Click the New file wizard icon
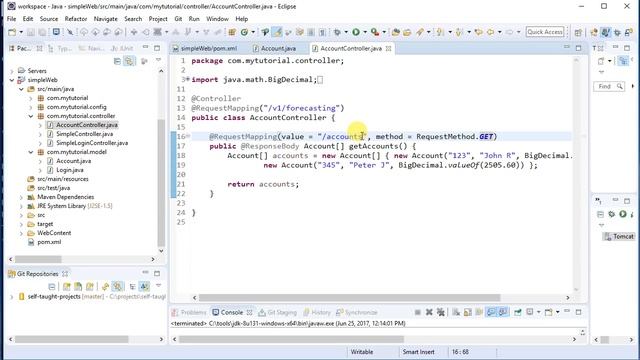This screenshot has width=640, height=360. point(12,32)
